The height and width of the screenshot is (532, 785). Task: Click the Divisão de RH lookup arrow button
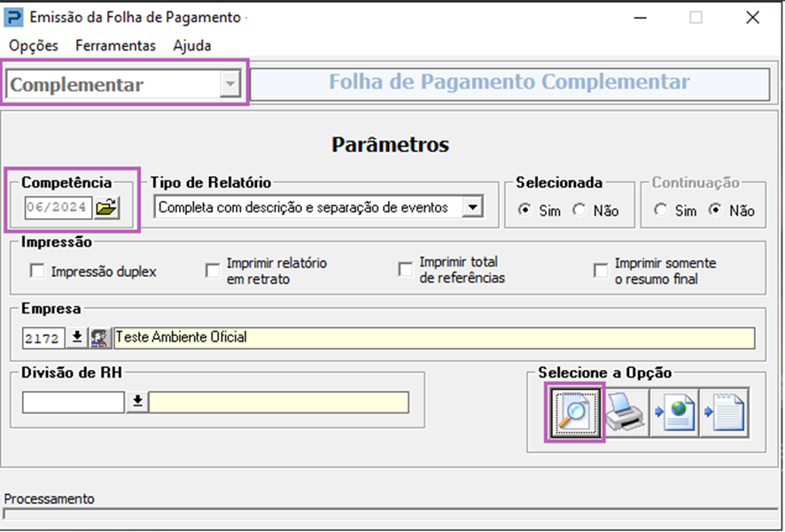(137, 402)
